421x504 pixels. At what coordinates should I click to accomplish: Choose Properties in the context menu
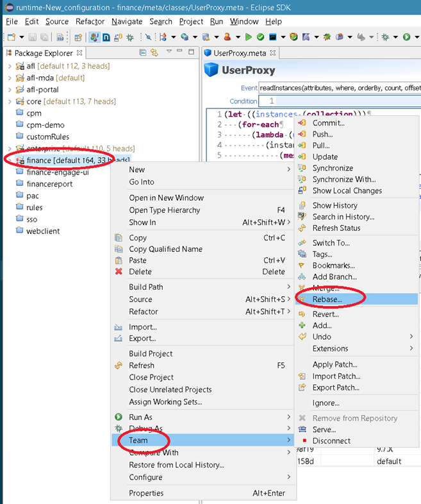[x=146, y=493]
